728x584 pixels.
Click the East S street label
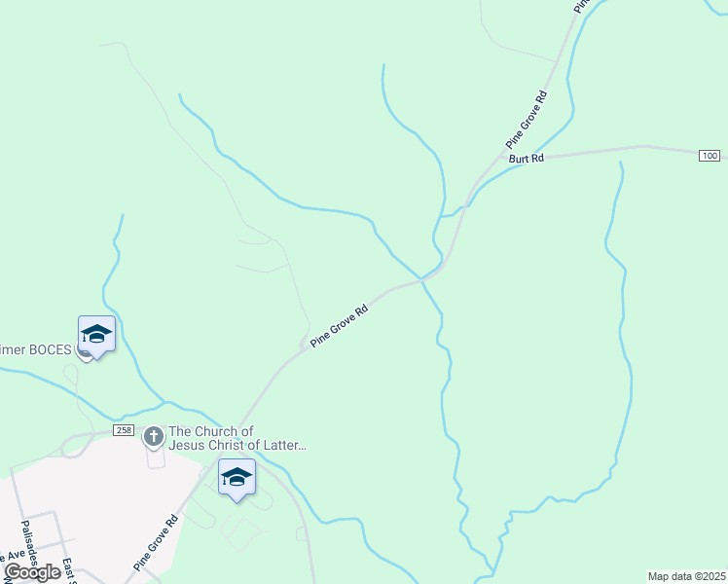click(x=69, y=570)
